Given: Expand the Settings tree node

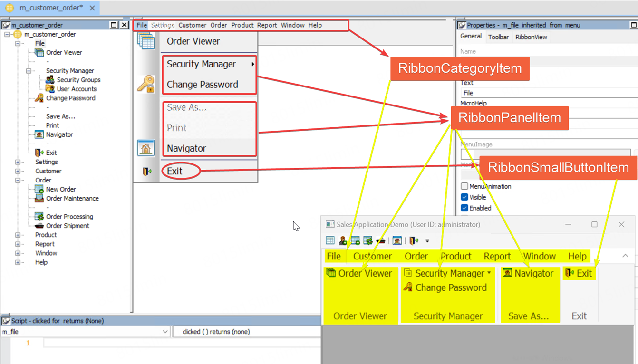Looking at the screenshot, I should [18, 162].
